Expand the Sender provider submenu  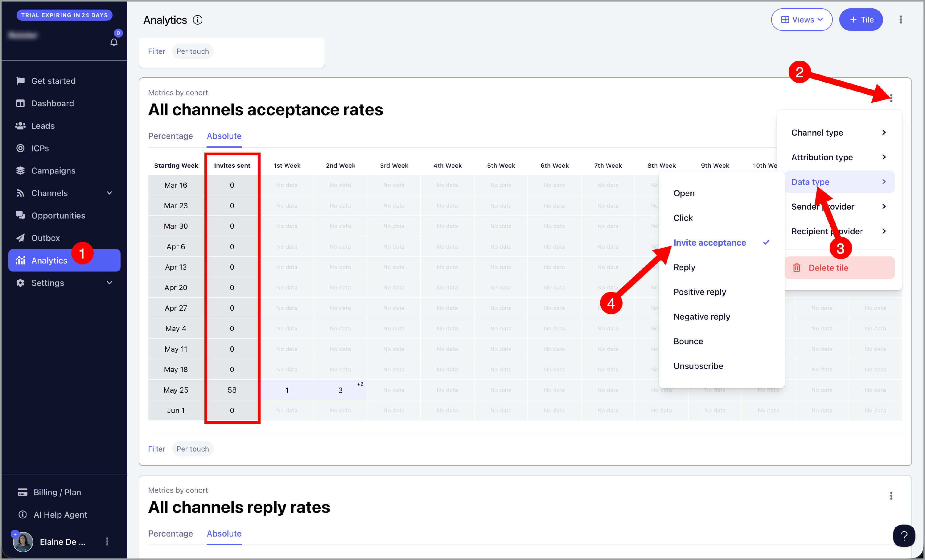839,206
